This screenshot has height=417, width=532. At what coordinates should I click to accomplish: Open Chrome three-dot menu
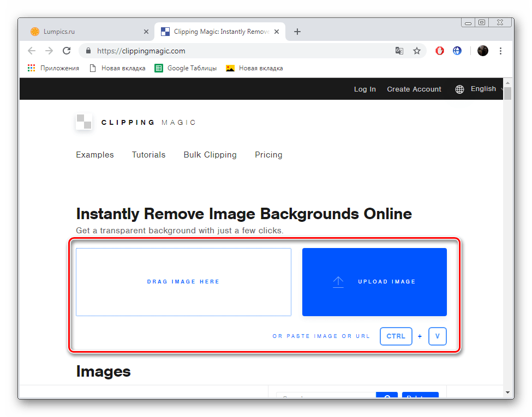(x=501, y=51)
